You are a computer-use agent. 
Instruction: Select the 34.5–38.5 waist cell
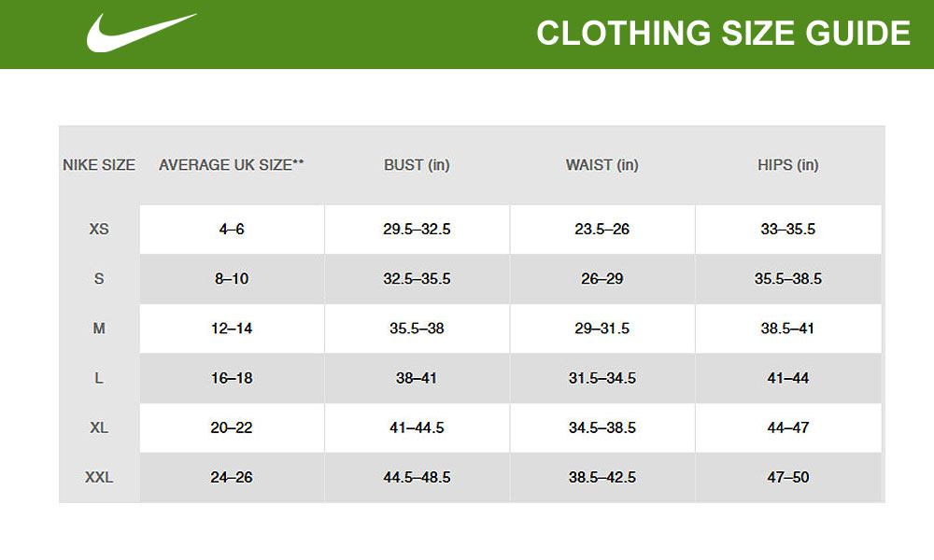pos(602,427)
